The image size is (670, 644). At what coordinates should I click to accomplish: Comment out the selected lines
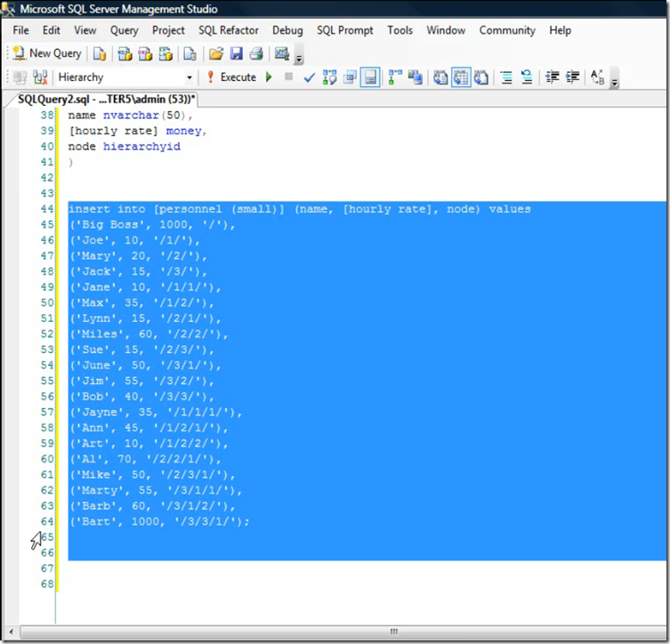coord(506,77)
